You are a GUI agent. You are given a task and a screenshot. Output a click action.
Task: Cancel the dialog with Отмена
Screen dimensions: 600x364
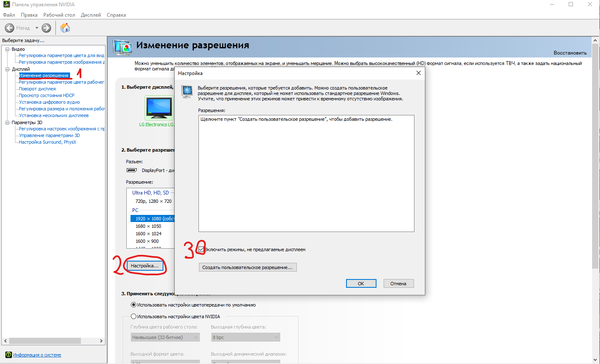tap(398, 284)
